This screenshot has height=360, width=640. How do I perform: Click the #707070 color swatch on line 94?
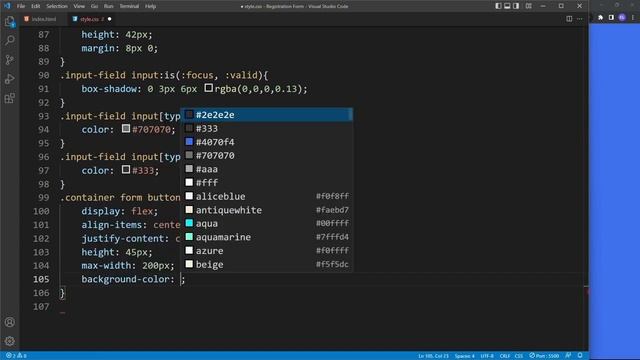pyautogui.click(x=126, y=129)
